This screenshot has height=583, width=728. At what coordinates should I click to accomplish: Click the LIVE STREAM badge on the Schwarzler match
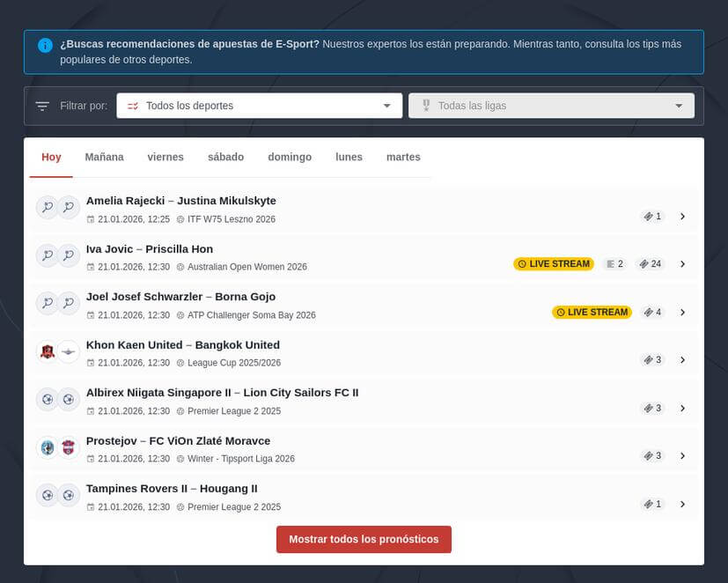pos(592,312)
